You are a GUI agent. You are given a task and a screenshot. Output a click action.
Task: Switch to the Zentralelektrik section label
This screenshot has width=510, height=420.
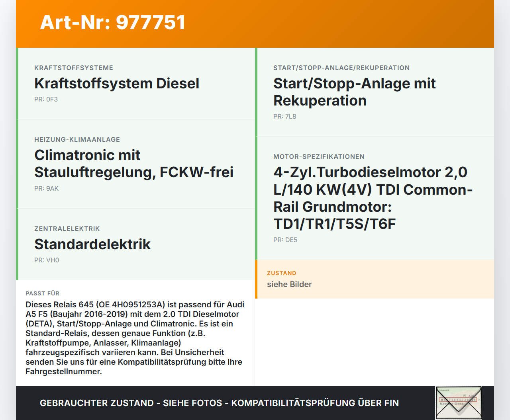tap(67, 229)
